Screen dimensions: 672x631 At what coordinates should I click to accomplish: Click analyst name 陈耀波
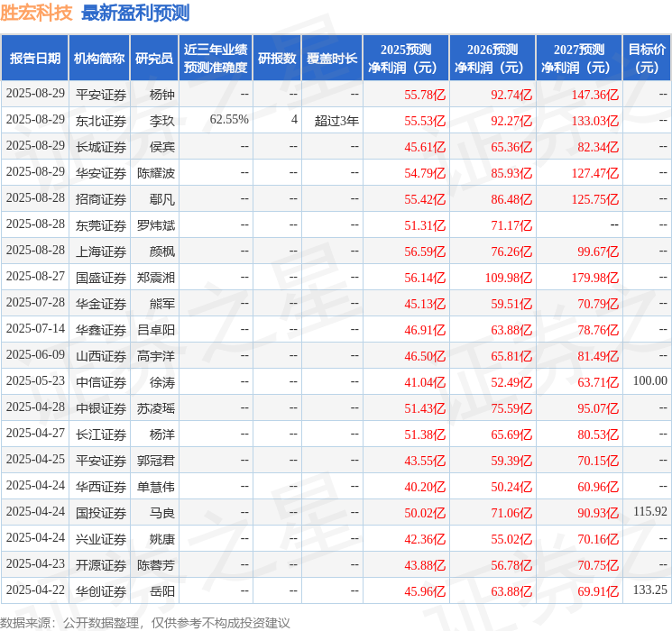point(156,173)
